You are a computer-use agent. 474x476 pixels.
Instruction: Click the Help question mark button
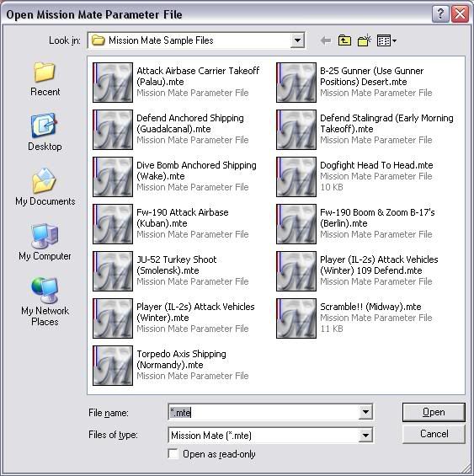[440, 14]
